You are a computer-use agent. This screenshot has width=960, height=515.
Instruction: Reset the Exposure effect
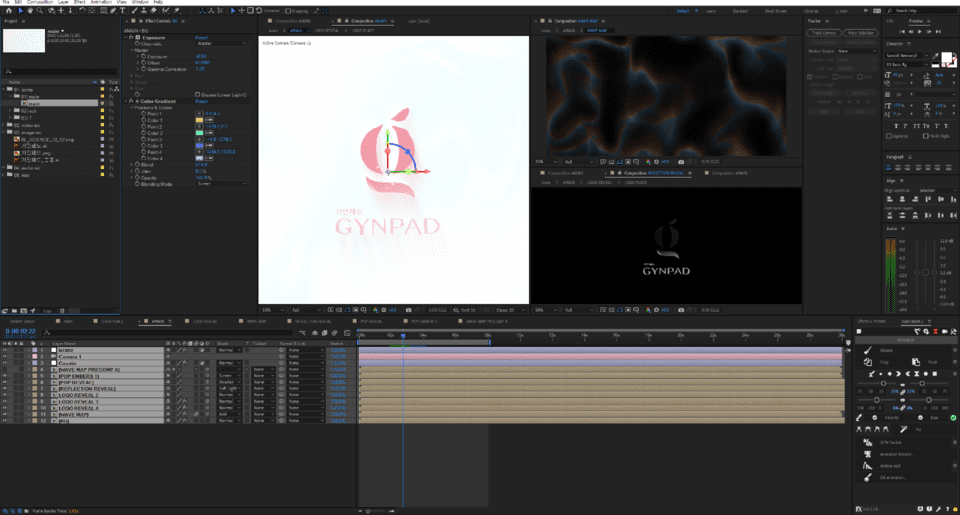201,37
